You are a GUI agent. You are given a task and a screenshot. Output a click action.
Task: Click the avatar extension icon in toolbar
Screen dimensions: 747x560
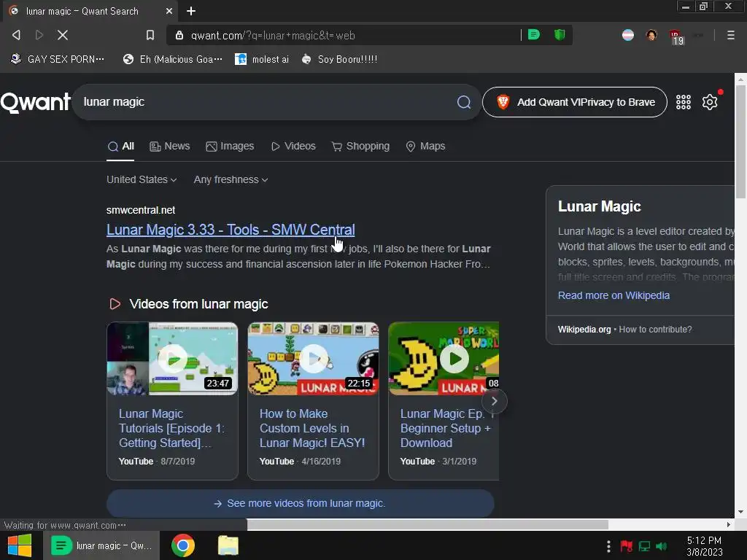click(x=651, y=35)
